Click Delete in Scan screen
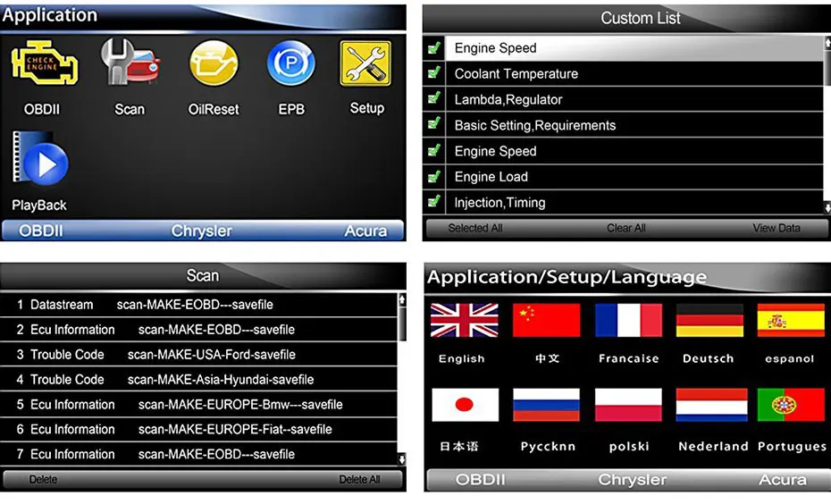The image size is (831, 504). click(43, 480)
